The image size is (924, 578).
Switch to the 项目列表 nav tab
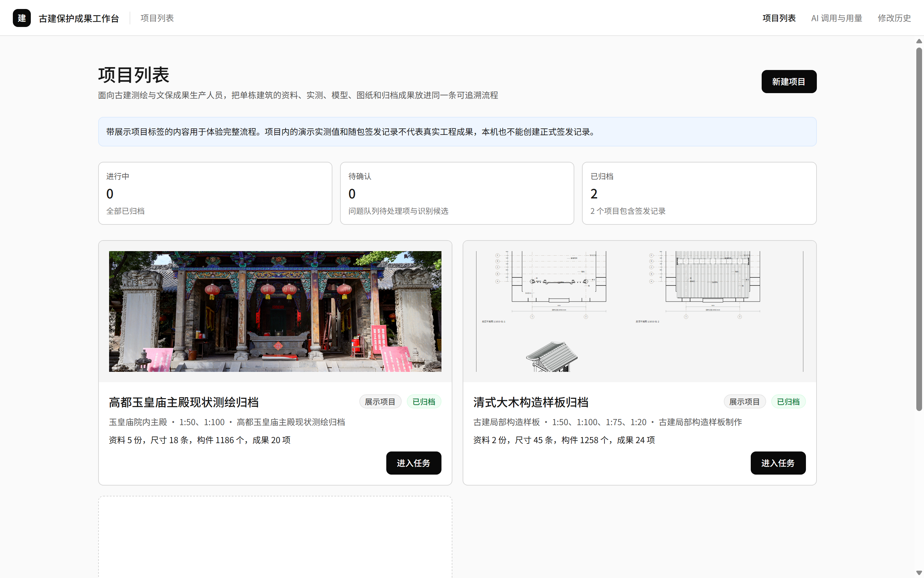[x=779, y=18]
